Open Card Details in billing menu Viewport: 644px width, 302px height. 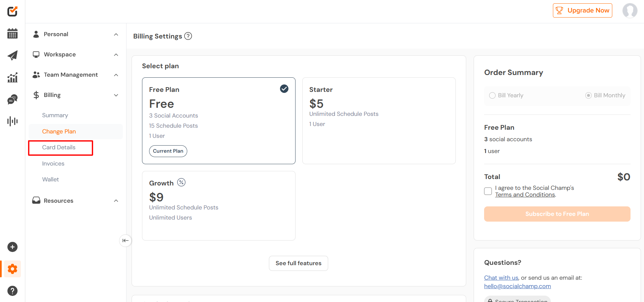pyautogui.click(x=59, y=147)
